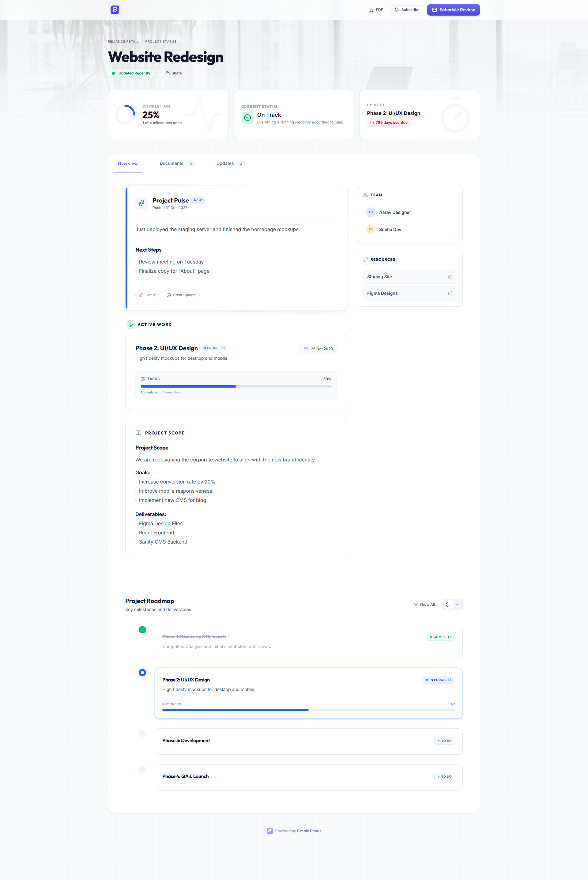Toggle the Great update reaction

(181, 295)
